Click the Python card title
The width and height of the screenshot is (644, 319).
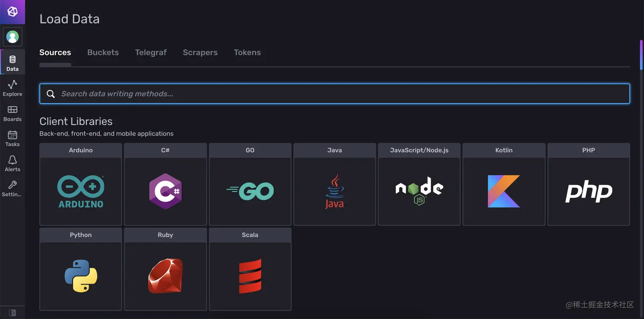[80, 235]
